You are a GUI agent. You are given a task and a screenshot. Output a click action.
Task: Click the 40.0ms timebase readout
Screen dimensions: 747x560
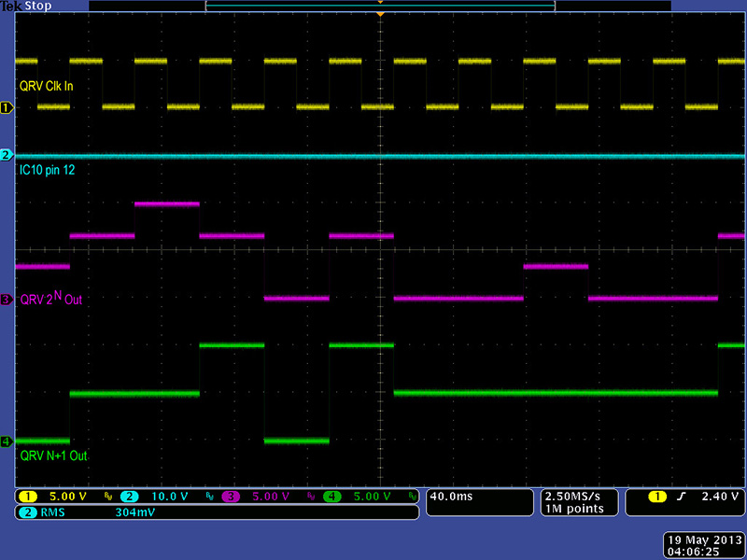pyautogui.click(x=453, y=497)
